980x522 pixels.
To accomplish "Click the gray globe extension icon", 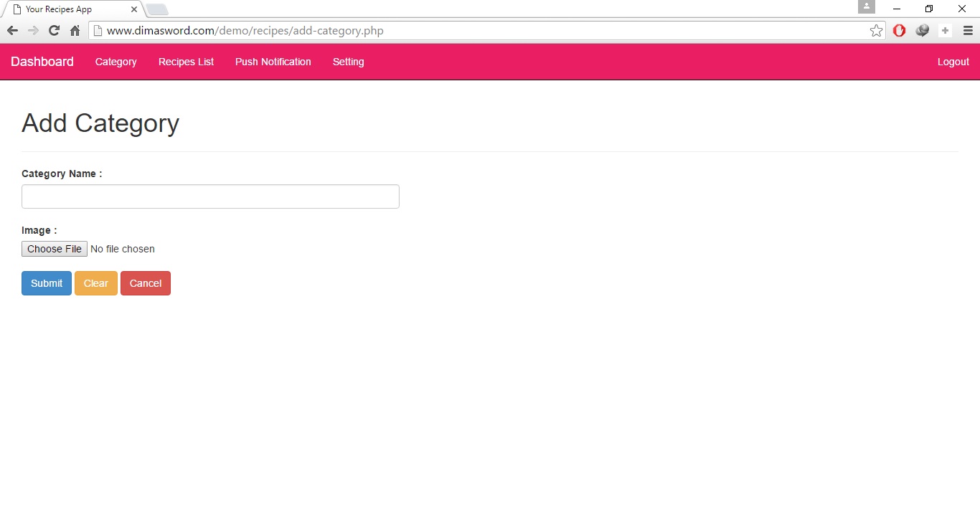I will click(923, 31).
